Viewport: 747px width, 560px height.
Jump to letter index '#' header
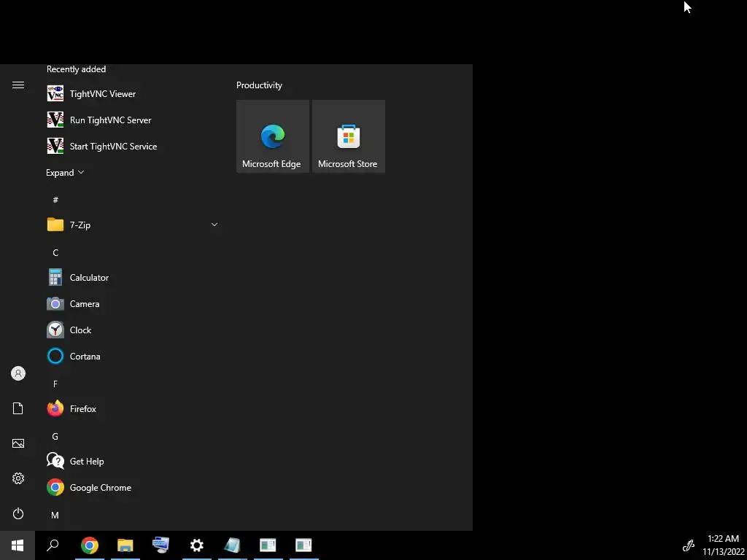55,200
